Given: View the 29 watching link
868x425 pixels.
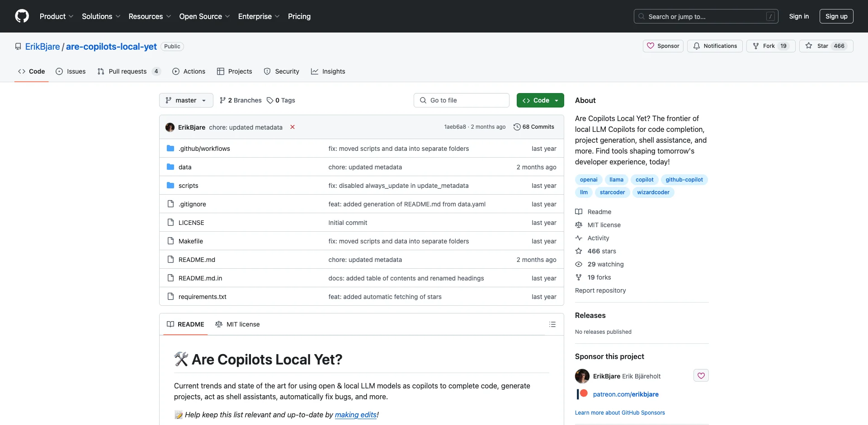Looking at the screenshot, I should coord(599,264).
